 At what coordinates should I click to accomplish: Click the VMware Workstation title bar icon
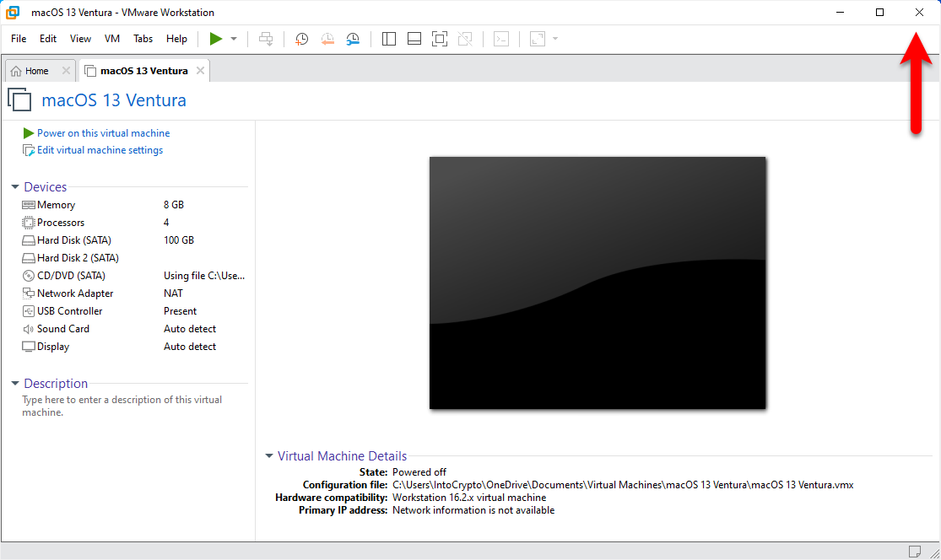point(13,12)
